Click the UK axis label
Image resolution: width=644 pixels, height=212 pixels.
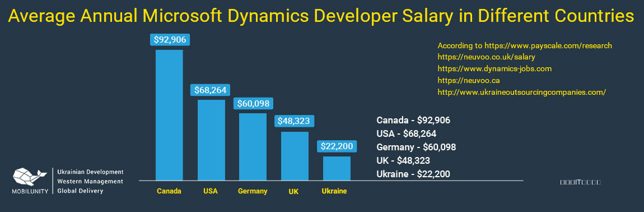pos(293,191)
